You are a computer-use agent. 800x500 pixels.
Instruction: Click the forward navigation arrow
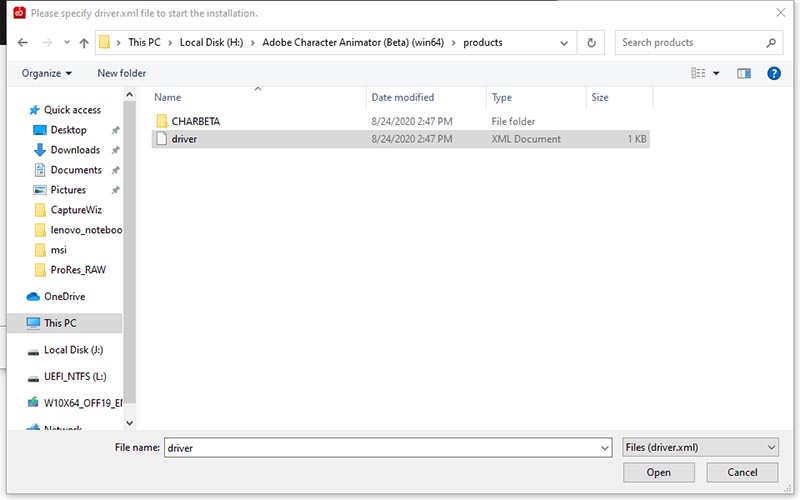(47, 42)
